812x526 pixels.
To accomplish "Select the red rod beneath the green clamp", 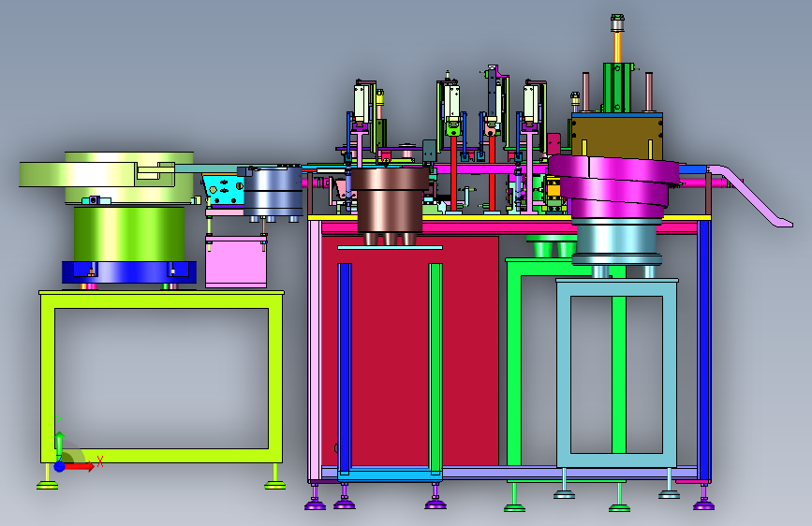I will [x=453, y=173].
